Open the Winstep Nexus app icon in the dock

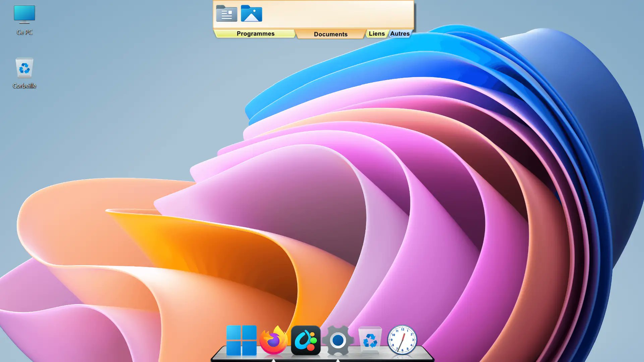tap(306, 340)
